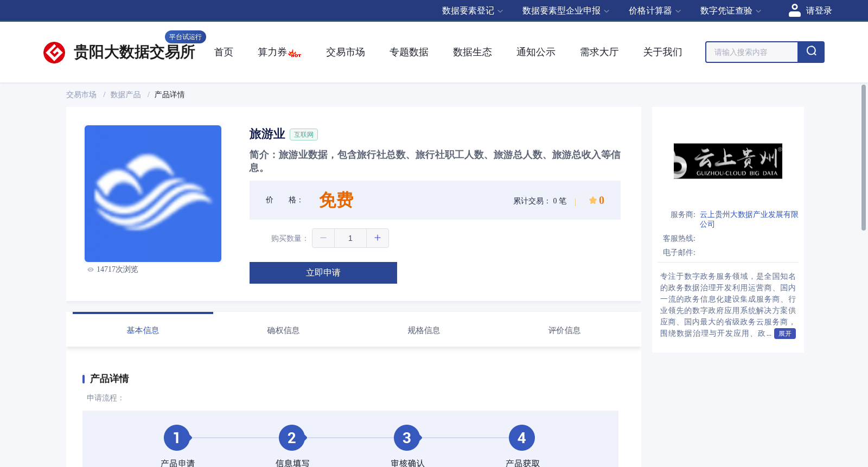Expand the 数据要素型企业申报 dropdown
Screen dimensions: 868x467
coord(566,11)
